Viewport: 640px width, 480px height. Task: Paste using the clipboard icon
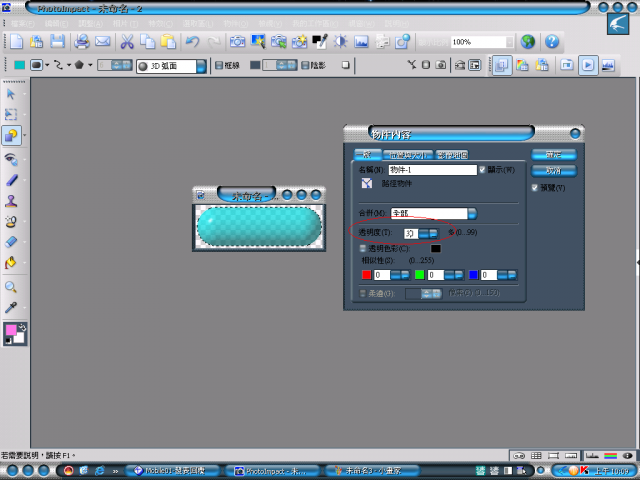pyautogui.click(x=168, y=42)
